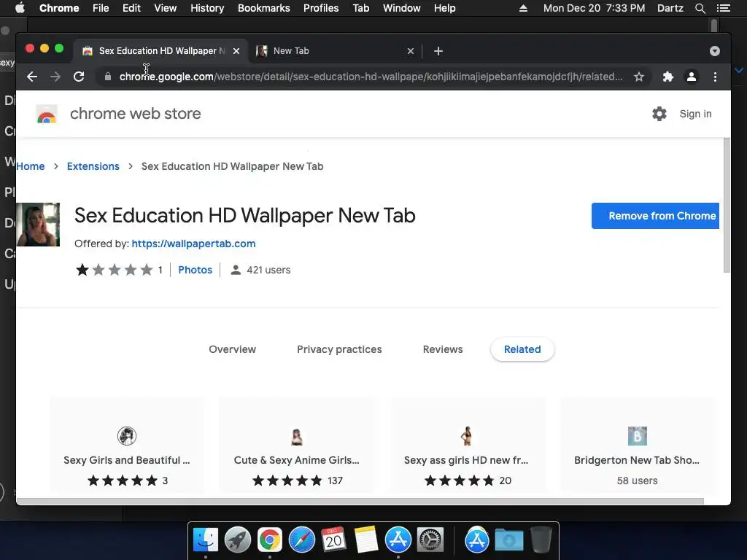
Task: View site information via the lock icon
Action: (x=108, y=77)
